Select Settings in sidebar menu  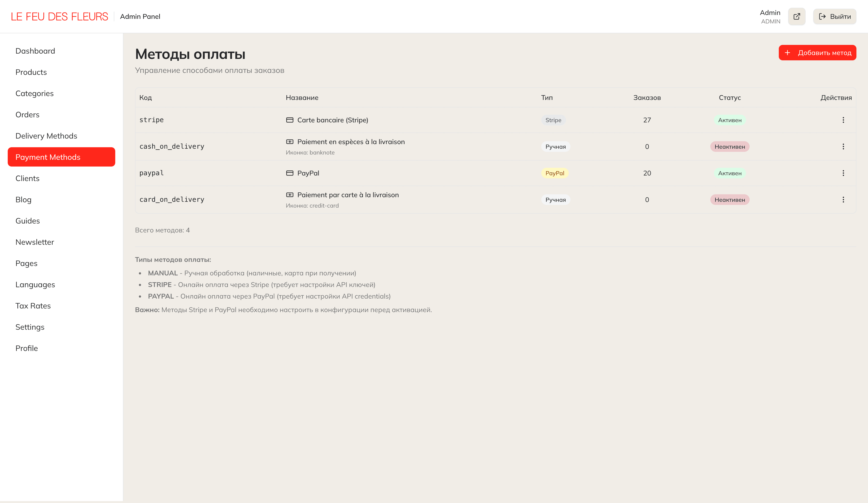(x=30, y=327)
